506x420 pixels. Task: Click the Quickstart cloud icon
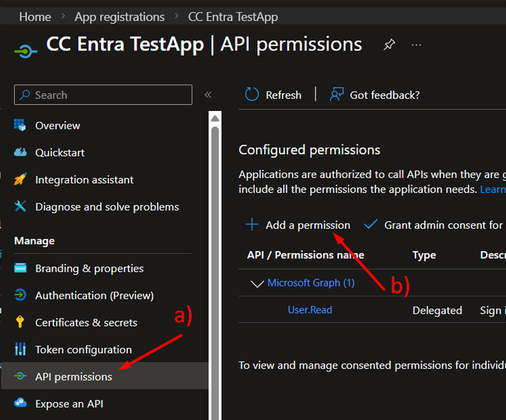[x=21, y=152]
